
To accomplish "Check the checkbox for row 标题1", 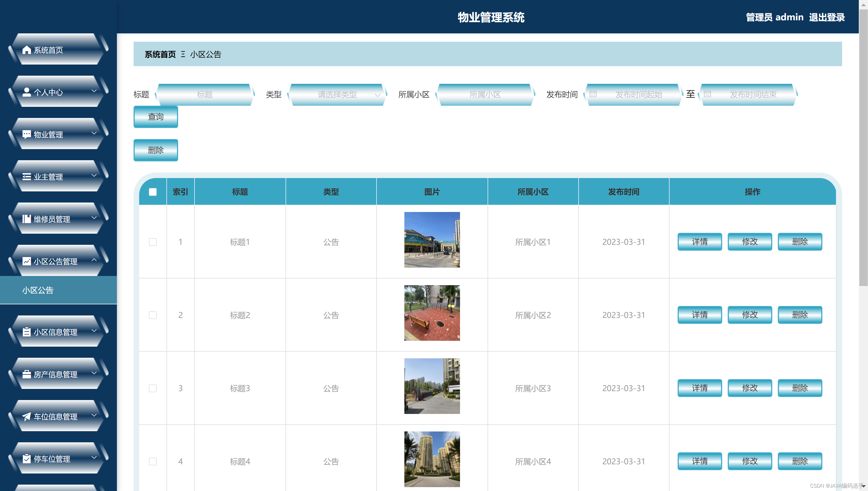I will [x=153, y=242].
